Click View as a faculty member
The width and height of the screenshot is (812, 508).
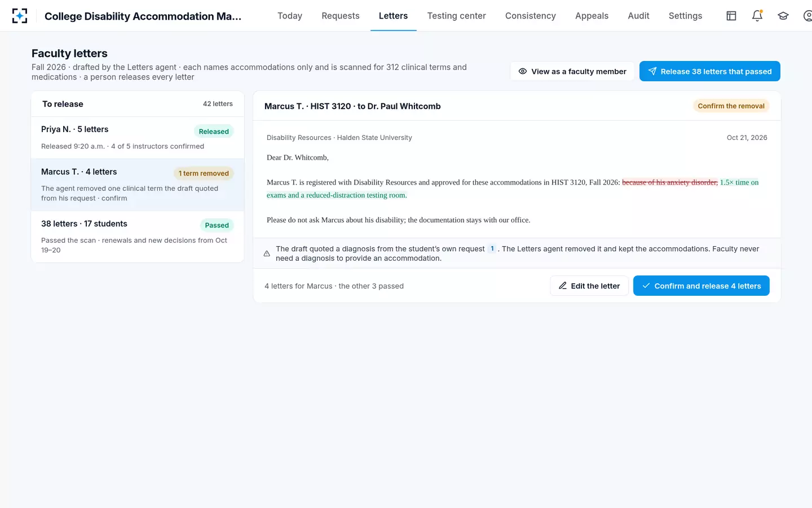pyautogui.click(x=572, y=71)
